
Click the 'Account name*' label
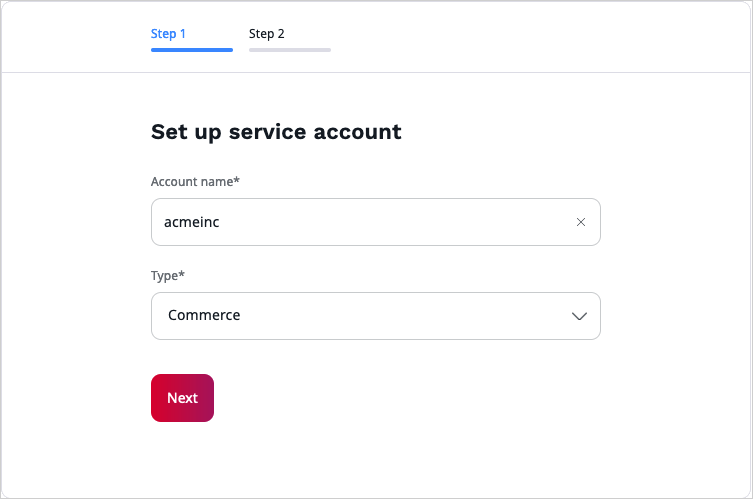(195, 182)
